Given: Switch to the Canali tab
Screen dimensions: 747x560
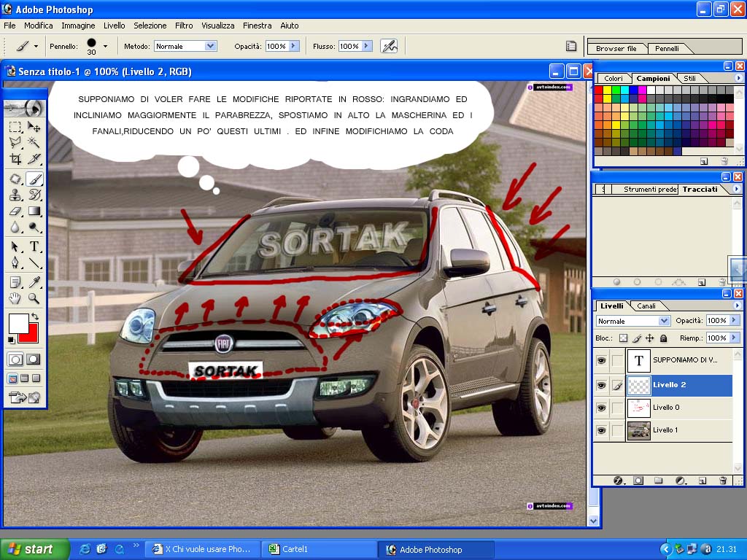Looking at the screenshot, I should click(x=646, y=306).
